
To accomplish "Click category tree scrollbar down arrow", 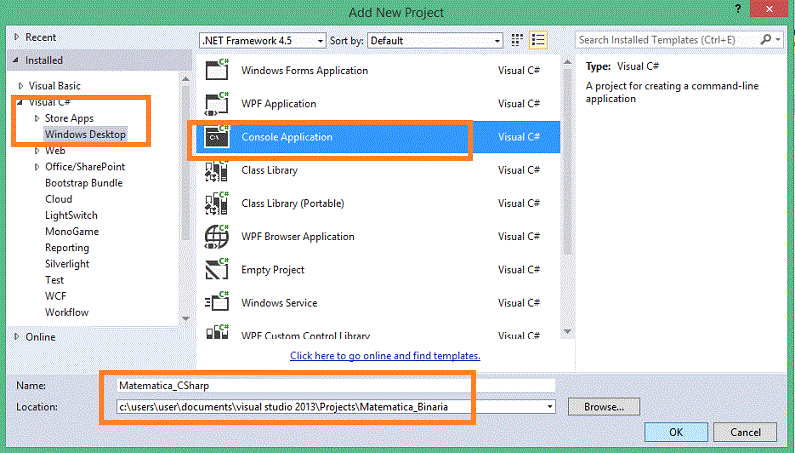I will coord(186,319).
